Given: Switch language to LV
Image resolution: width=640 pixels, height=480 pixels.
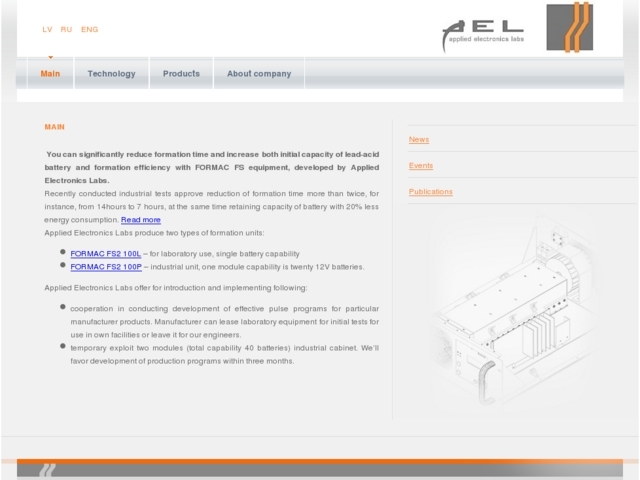Looking at the screenshot, I should click(47, 29).
